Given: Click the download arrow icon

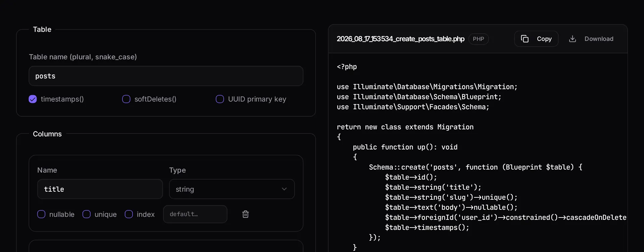Looking at the screenshot, I should (573, 39).
